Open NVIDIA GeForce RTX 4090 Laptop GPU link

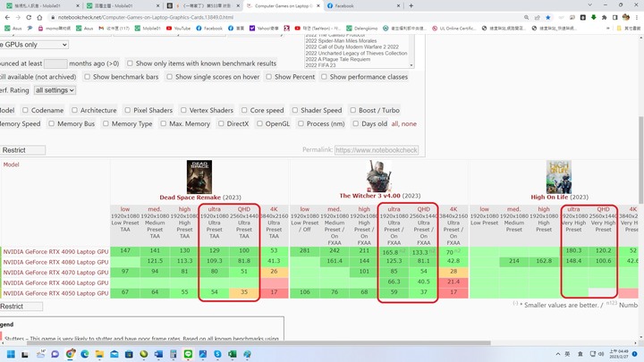click(x=55, y=251)
